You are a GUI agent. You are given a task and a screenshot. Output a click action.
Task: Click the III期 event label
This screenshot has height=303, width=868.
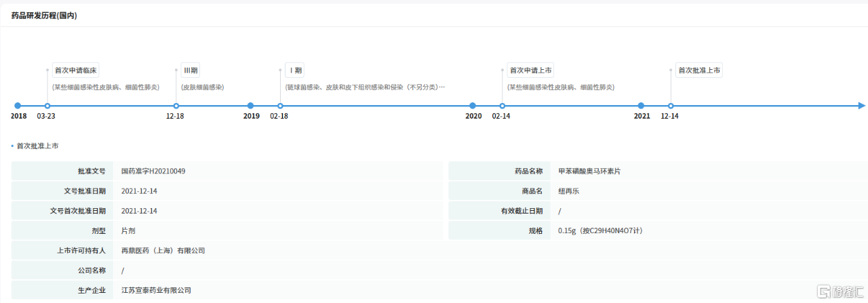[190, 70]
